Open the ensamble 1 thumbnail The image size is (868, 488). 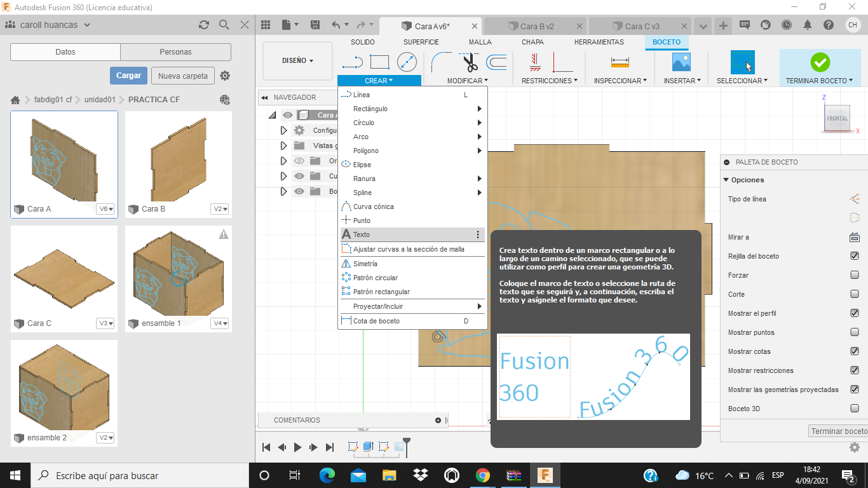pyautogui.click(x=178, y=272)
